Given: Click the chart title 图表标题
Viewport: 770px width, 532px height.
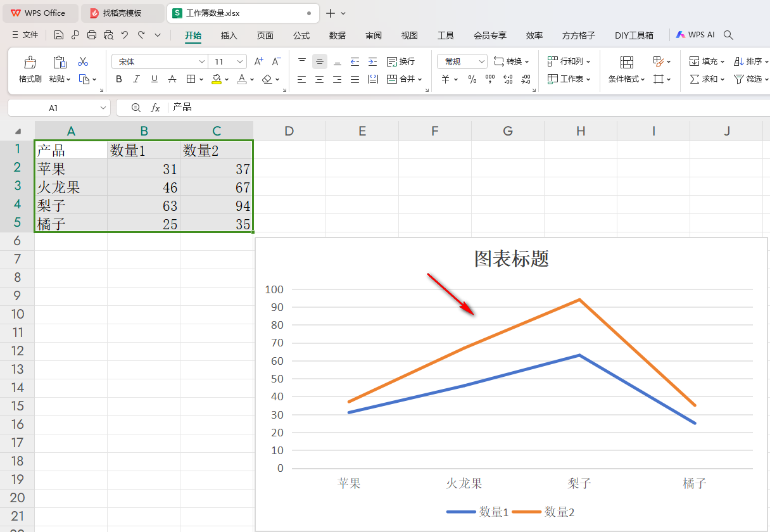Looking at the screenshot, I should 512,258.
